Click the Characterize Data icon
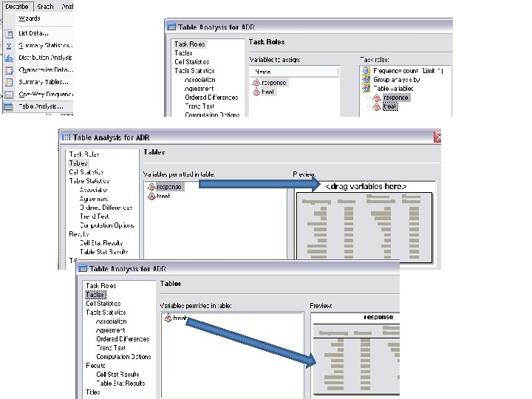Image resolution: width=532 pixels, height=399 pixels. coord(9,70)
